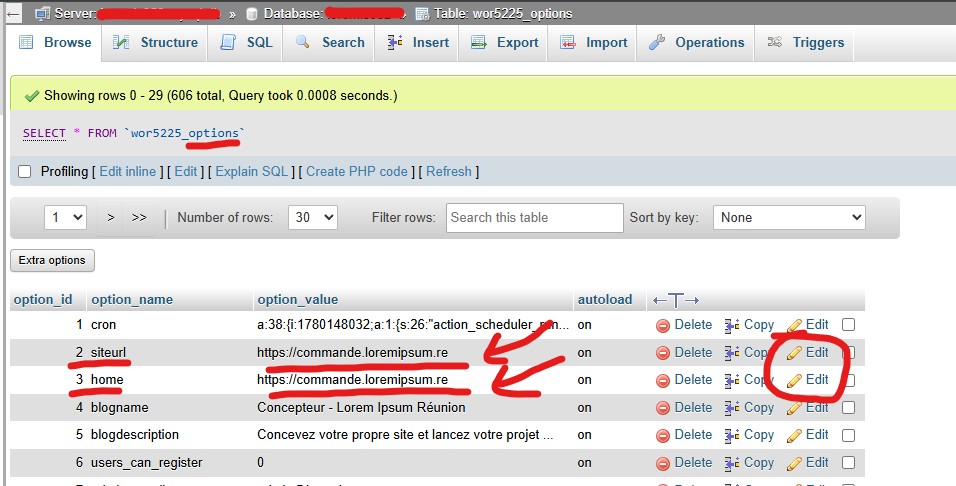Click red Delete icon in siteurl row
This screenshot has width=956, height=486.
tap(663, 353)
